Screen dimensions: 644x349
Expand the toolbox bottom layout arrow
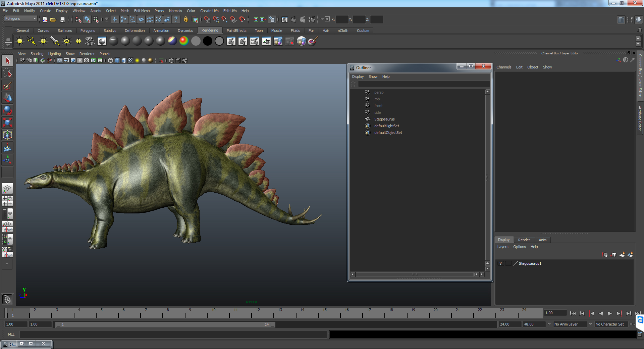(7, 264)
